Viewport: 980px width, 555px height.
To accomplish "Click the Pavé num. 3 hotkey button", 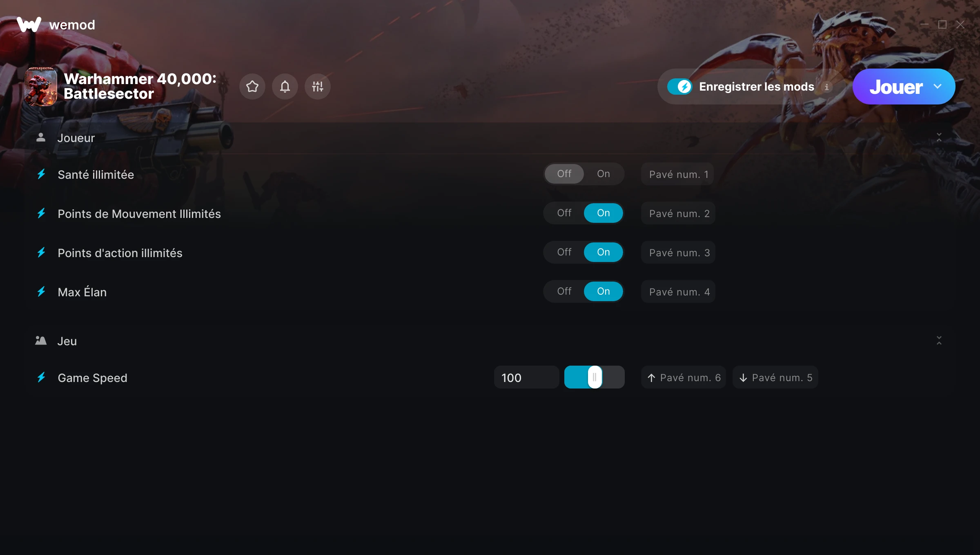I will (678, 252).
